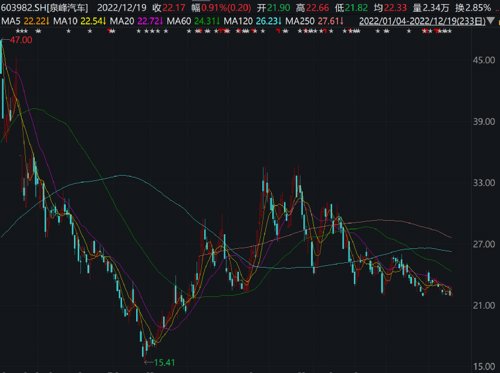
Task: Select the 2022/01/04-2022/12/19 date range link
Action: pyautogui.click(x=422, y=21)
